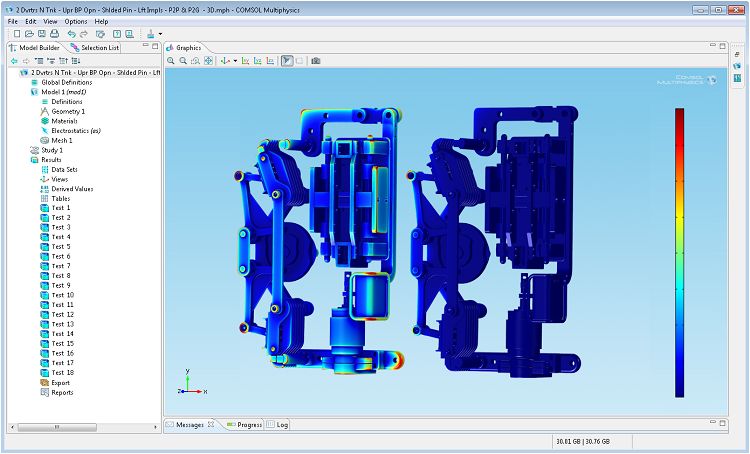Open the Log tab

pos(277,424)
